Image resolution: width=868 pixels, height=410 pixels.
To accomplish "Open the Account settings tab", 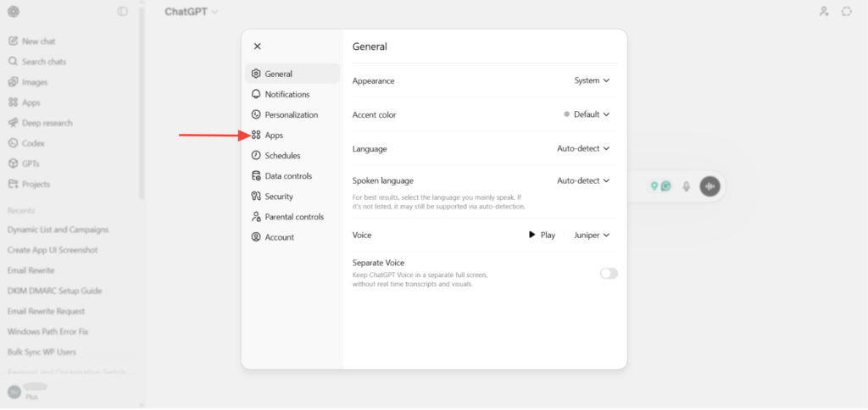I will click(292, 237).
